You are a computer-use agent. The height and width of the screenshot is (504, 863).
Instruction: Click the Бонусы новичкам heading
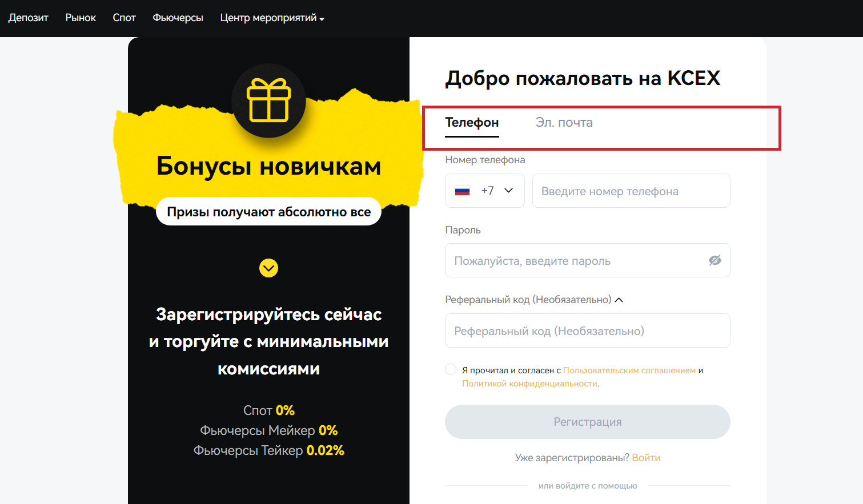[268, 166]
